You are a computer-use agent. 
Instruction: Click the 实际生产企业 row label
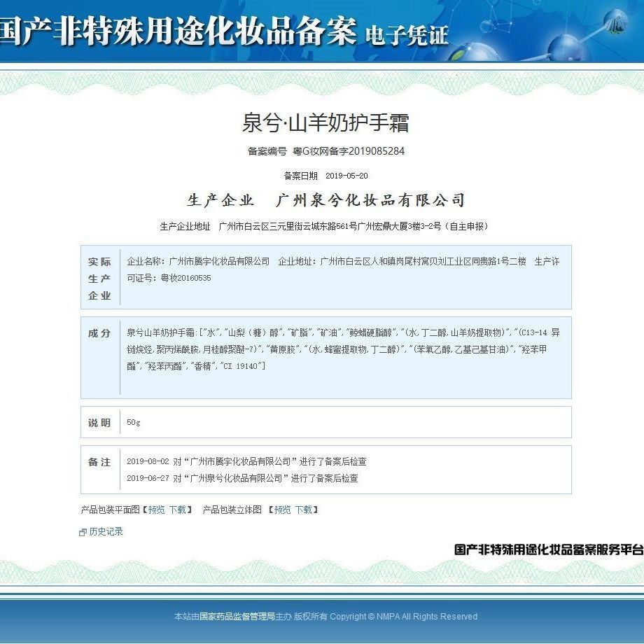[x=99, y=279]
